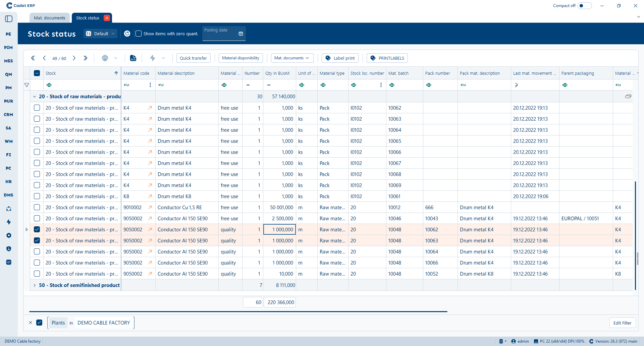Image resolution: width=644 pixels, height=346 pixels.
Task: Open the calendar icon for Posting date
Action: [x=240, y=34]
